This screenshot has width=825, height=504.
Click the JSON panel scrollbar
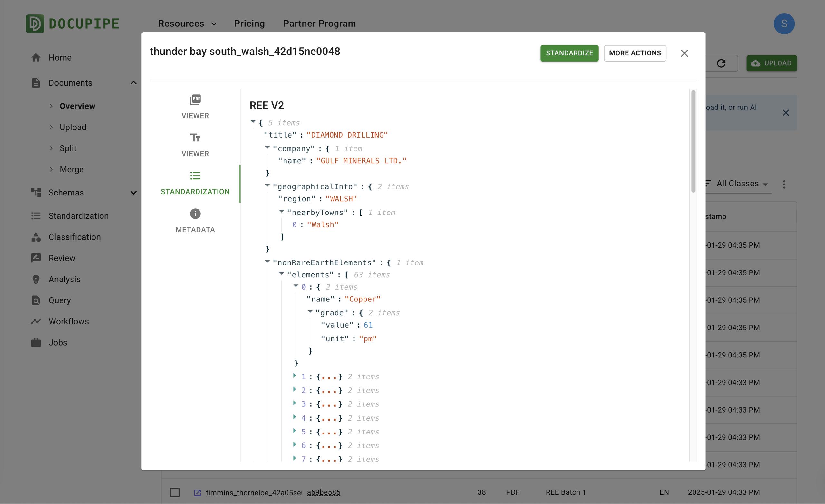[x=693, y=141]
